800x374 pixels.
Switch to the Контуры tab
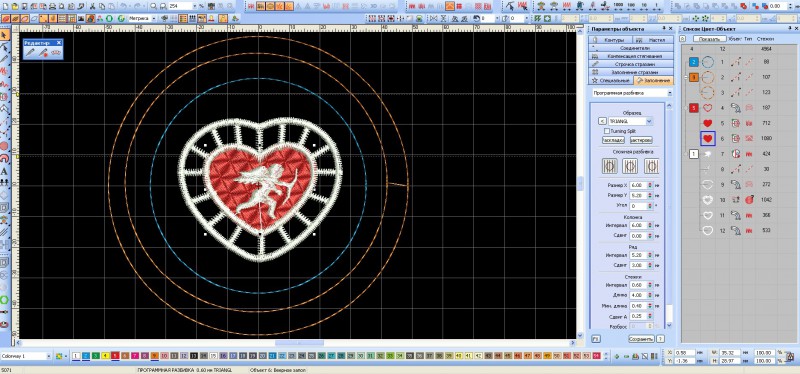610,40
